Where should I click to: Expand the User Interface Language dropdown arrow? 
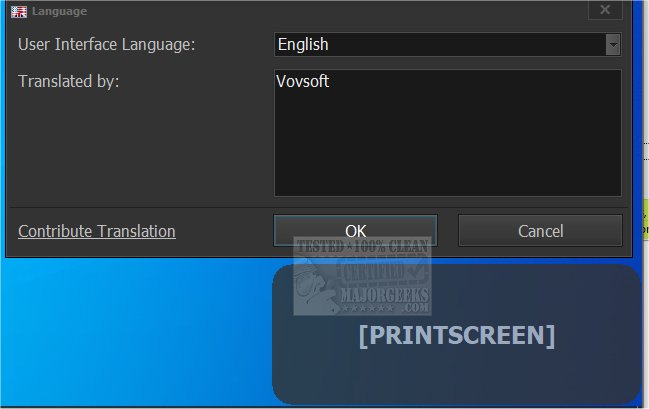(x=612, y=45)
